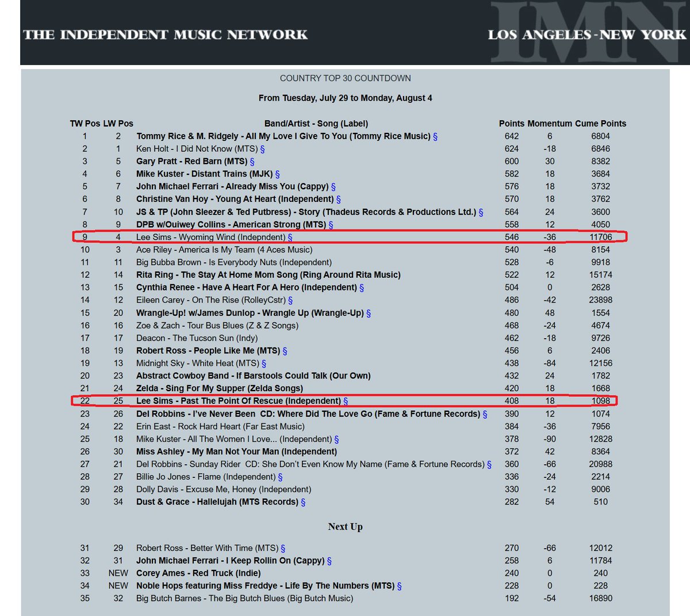Open § link for Noble Hops featuring Miss Freddye
Viewport: 690px width, 616px height.
tap(399, 586)
